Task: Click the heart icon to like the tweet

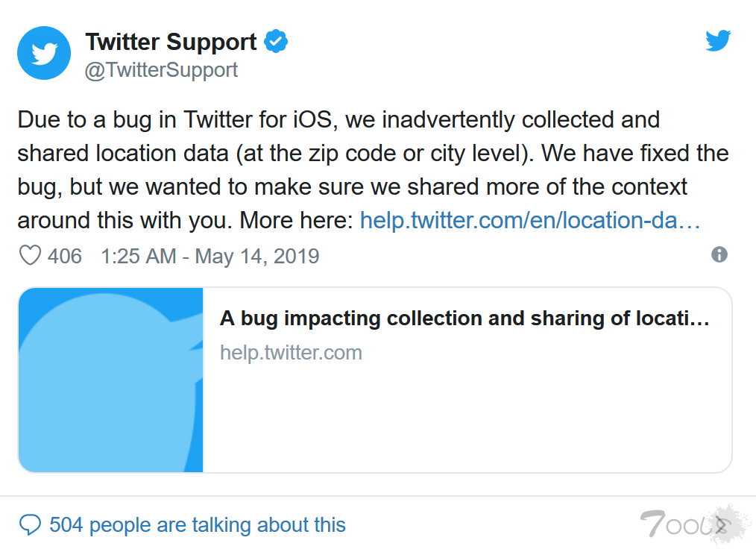Action: coord(30,255)
